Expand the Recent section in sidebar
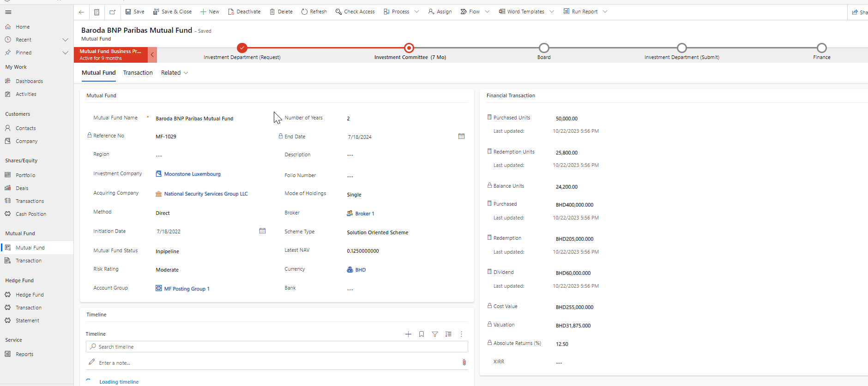 pyautogui.click(x=65, y=40)
